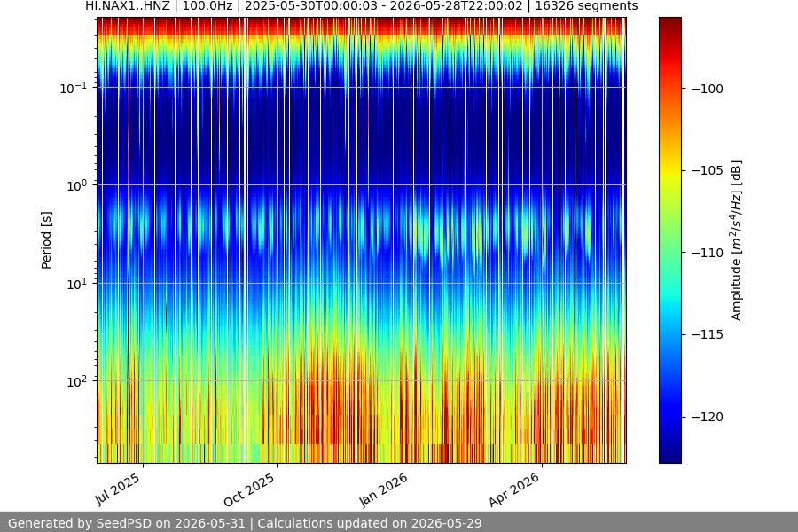Click the amplitude colorbar gradient
The image size is (798, 532).
click(x=669, y=240)
